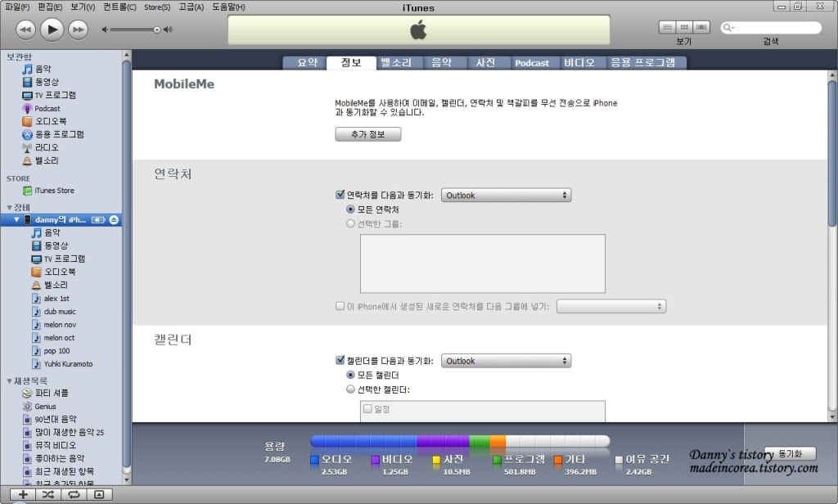Click 추가 정보 button
This screenshot has height=504, width=838.
pyautogui.click(x=367, y=134)
